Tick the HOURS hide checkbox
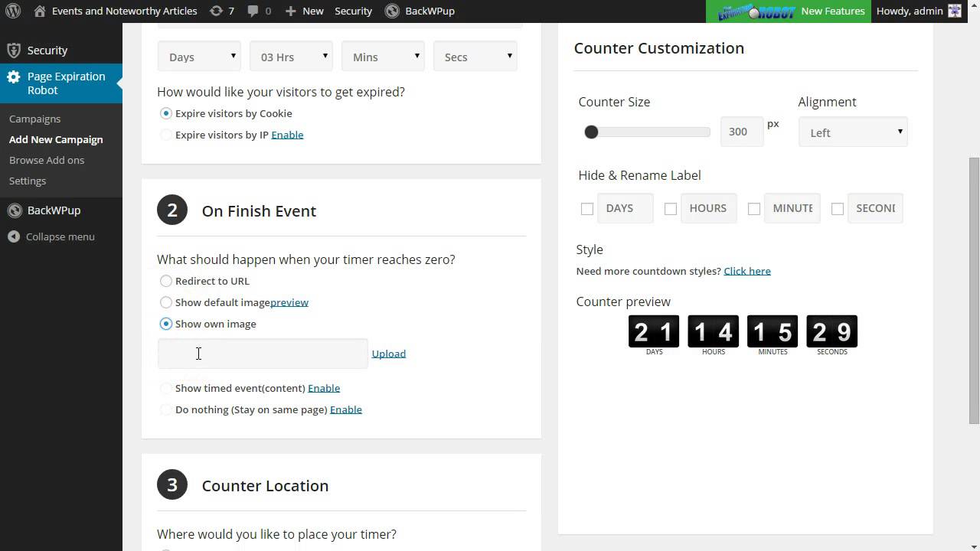 tap(671, 209)
